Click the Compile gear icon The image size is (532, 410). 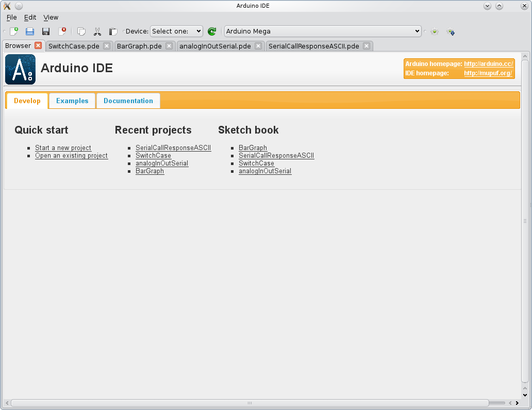click(435, 31)
